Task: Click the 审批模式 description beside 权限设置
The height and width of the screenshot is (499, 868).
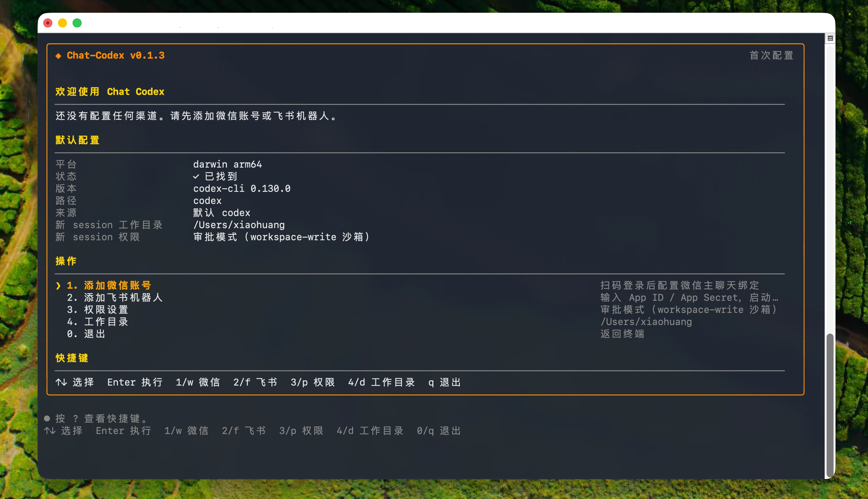Action: pyautogui.click(x=689, y=309)
